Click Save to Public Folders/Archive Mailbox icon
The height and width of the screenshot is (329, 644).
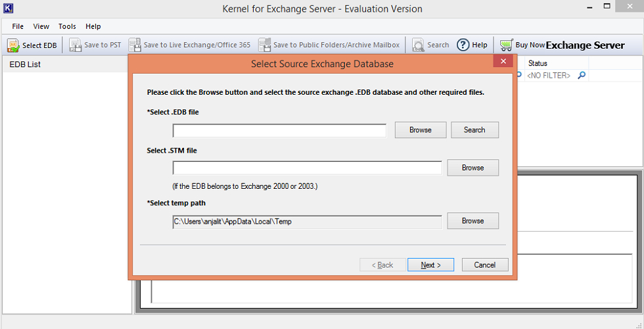click(x=264, y=45)
